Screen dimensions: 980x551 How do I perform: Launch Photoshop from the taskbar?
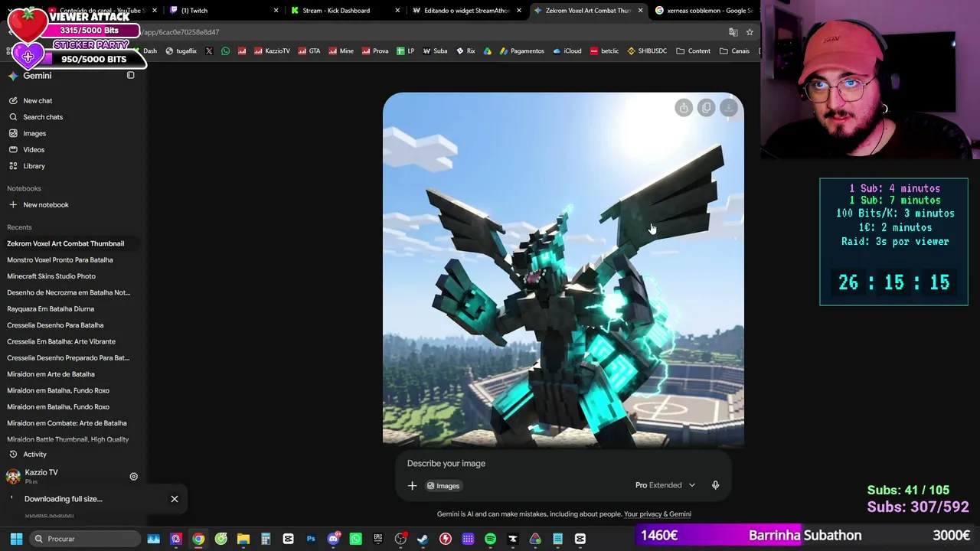coord(311,539)
